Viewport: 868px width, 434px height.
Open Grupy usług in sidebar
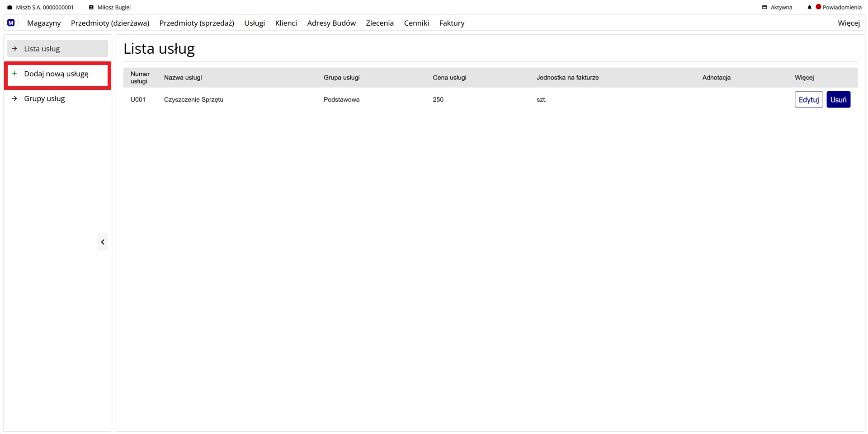[44, 98]
